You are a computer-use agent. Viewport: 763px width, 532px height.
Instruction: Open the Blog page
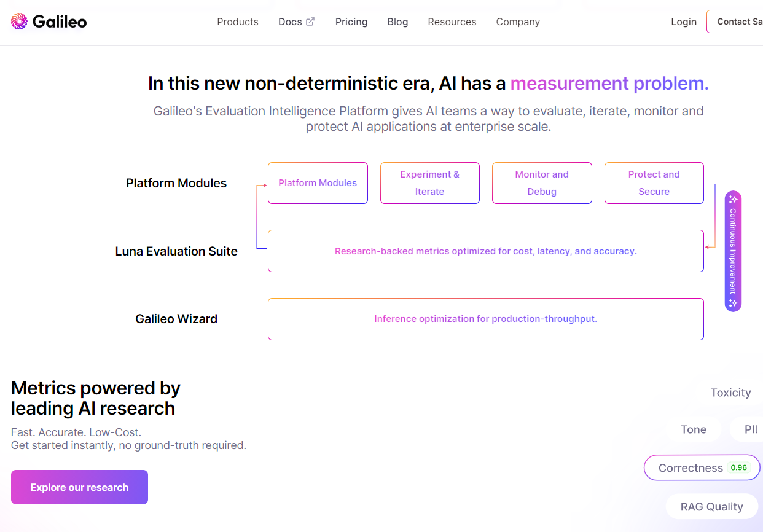point(397,22)
